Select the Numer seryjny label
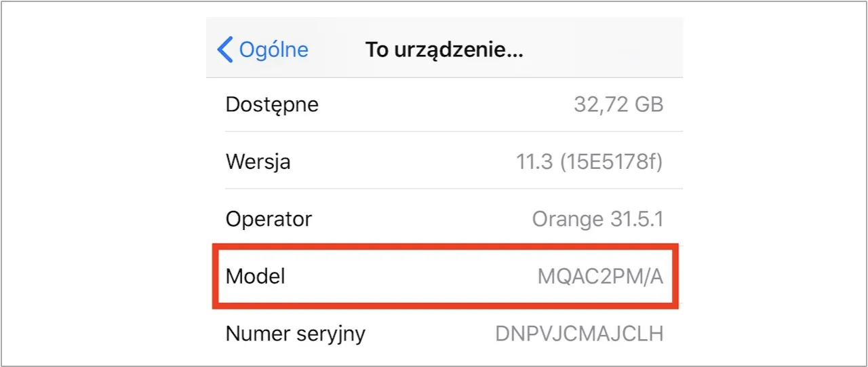Image resolution: width=868 pixels, height=367 pixels. (295, 334)
